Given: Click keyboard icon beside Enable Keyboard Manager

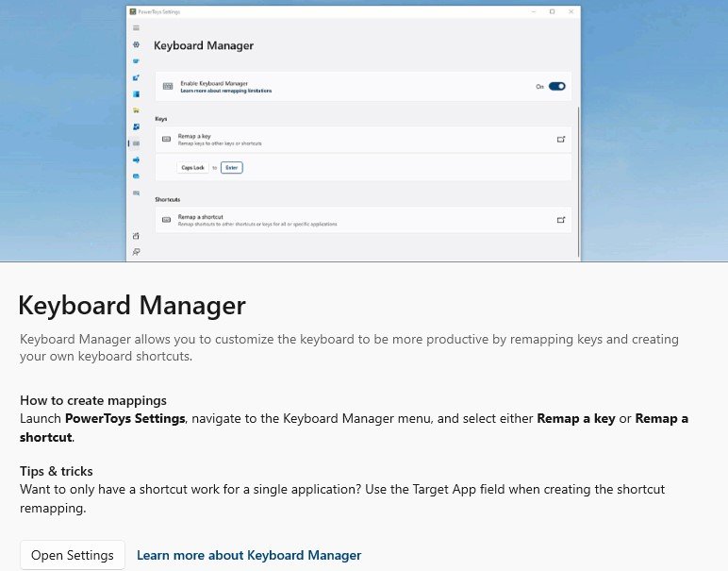Looking at the screenshot, I should (x=168, y=86).
